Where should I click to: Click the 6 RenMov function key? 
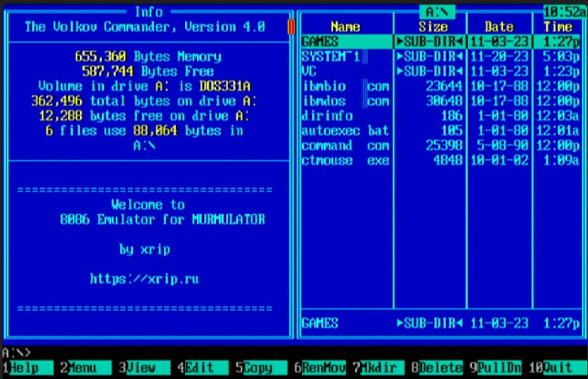click(x=320, y=368)
